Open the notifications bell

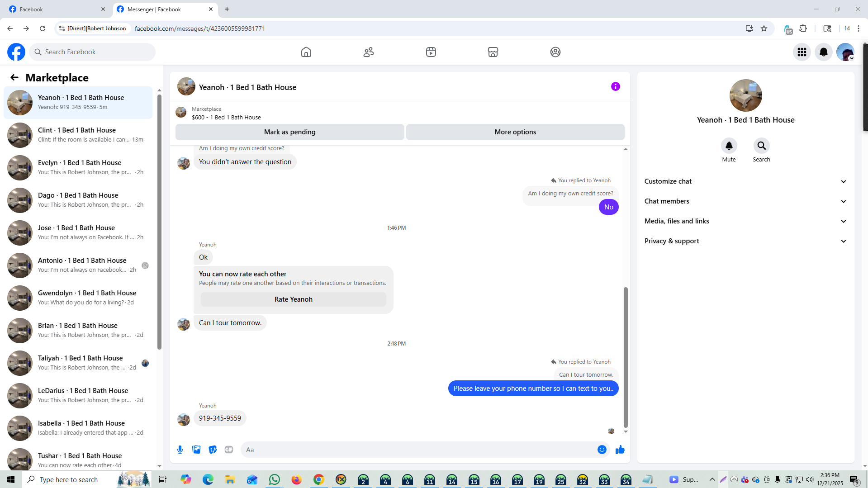point(824,52)
